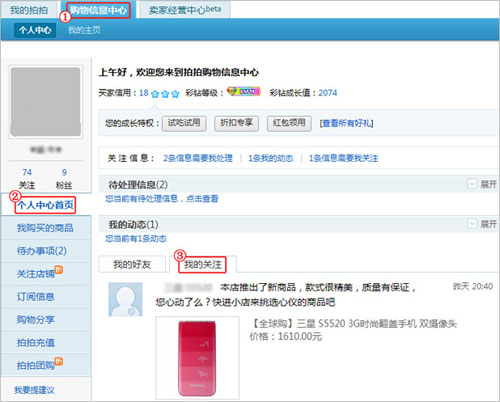This screenshot has width=500, height=402.
Task: Click the feed poster's default avatar
Action: click(x=125, y=299)
